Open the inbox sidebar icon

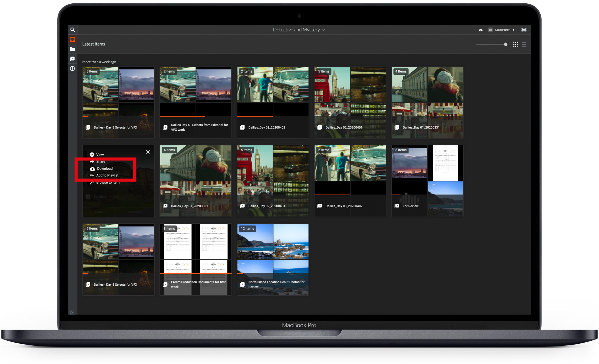pyautogui.click(x=72, y=39)
